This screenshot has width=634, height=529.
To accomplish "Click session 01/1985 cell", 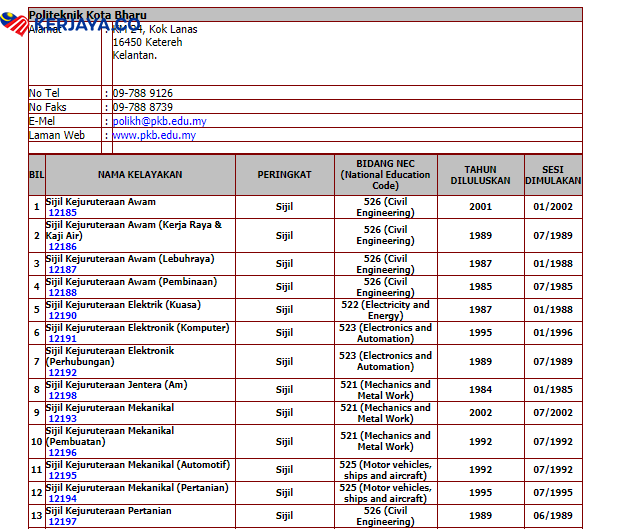I will pyautogui.click(x=553, y=390).
